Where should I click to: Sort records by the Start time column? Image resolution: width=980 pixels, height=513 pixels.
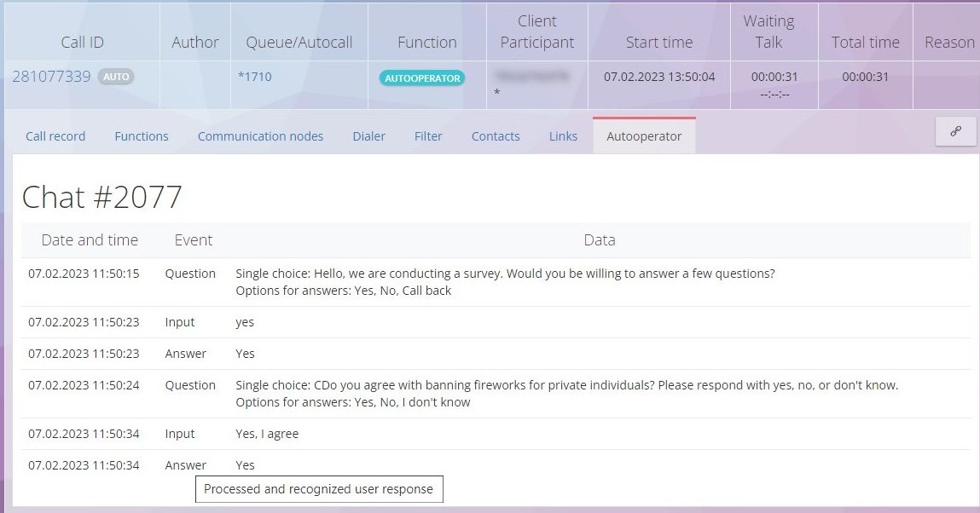click(x=658, y=41)
